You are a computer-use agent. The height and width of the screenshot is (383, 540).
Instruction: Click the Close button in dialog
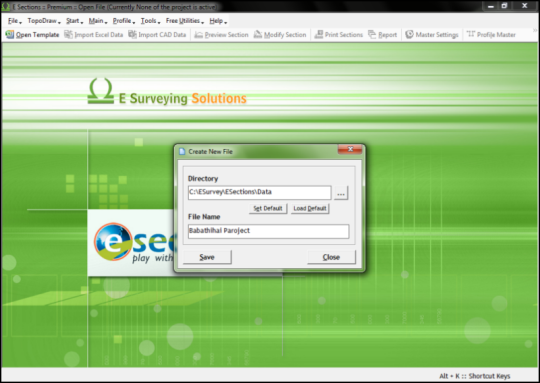tap(331, 257)
